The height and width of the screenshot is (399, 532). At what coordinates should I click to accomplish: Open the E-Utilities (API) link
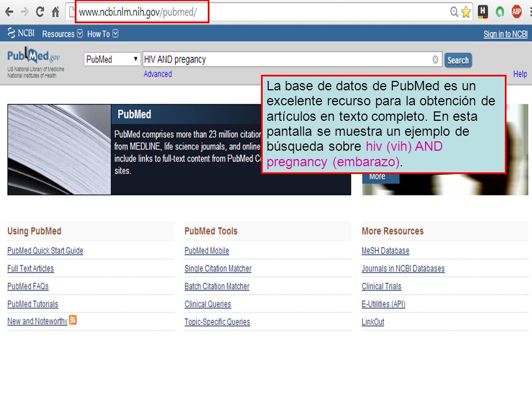[x=383, y=304]
